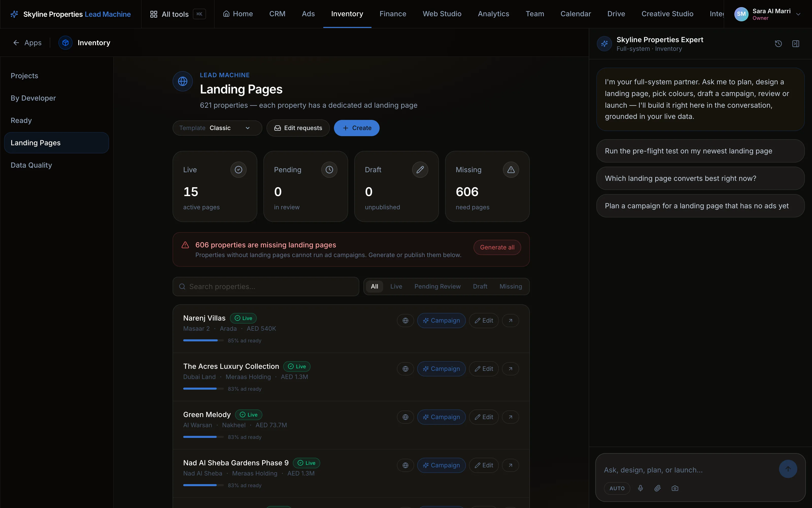
Task: Switch to the Finance tab
Action: click(393, 14)
